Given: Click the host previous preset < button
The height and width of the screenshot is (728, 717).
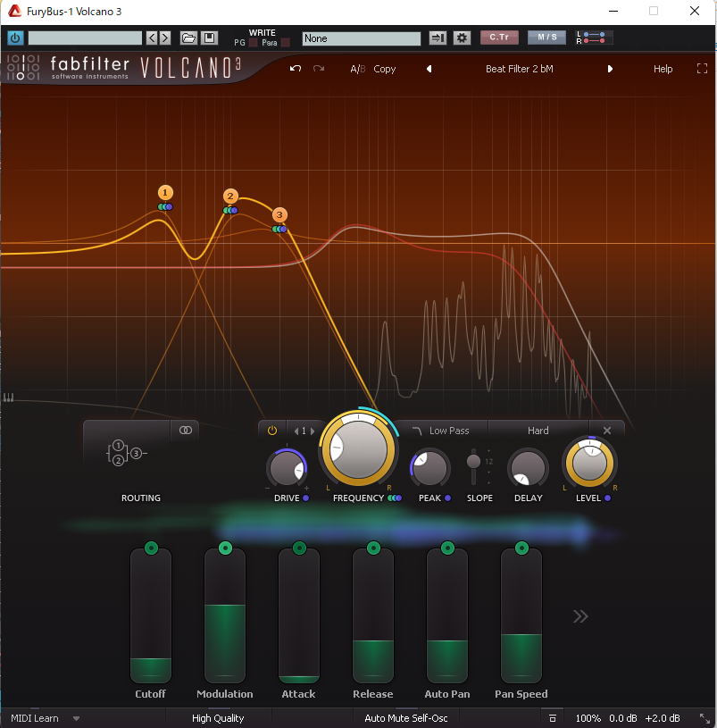Looking at the screenshot, I should (x=152, y=38).
